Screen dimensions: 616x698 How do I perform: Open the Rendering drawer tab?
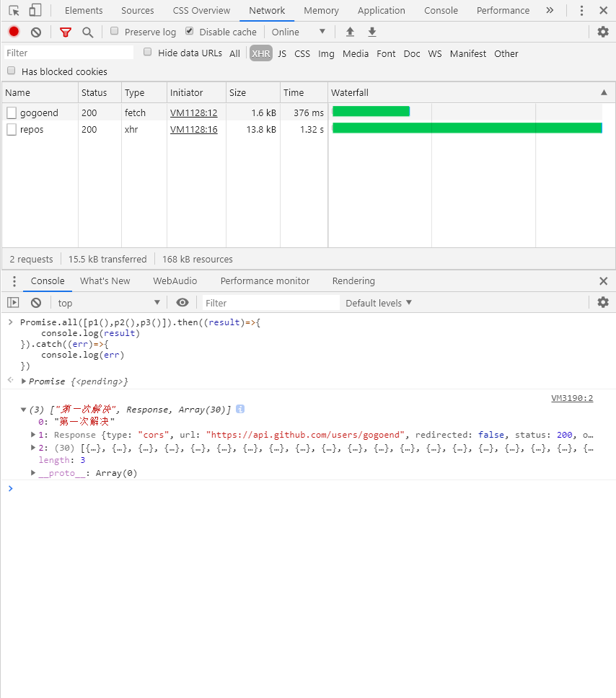click(353, 281)
